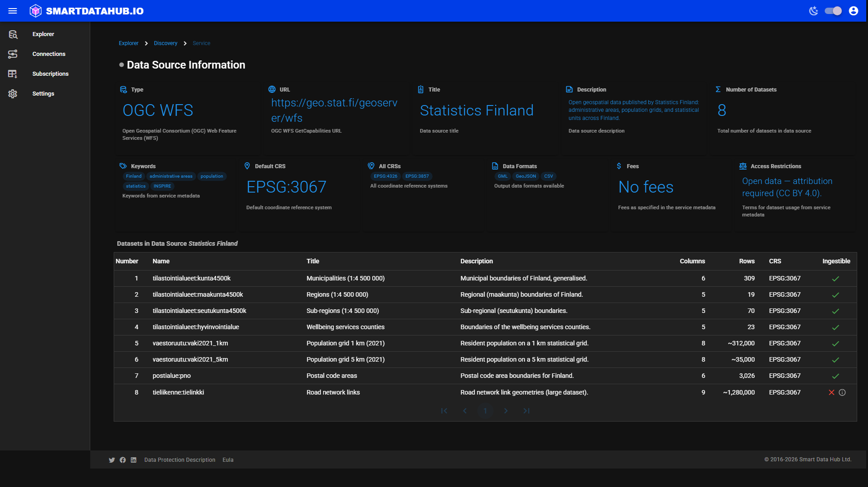Toggle the theme switch

(833, 11)
